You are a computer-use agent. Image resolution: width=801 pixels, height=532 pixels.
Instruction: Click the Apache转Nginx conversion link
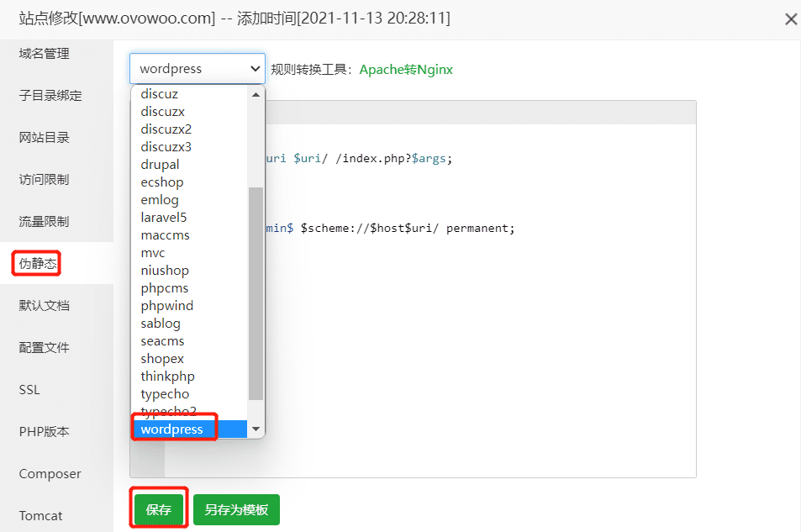[406, 69]
